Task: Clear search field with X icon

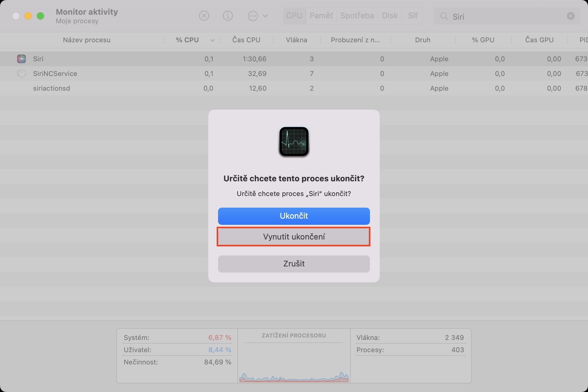Action: tap(571, 16)
